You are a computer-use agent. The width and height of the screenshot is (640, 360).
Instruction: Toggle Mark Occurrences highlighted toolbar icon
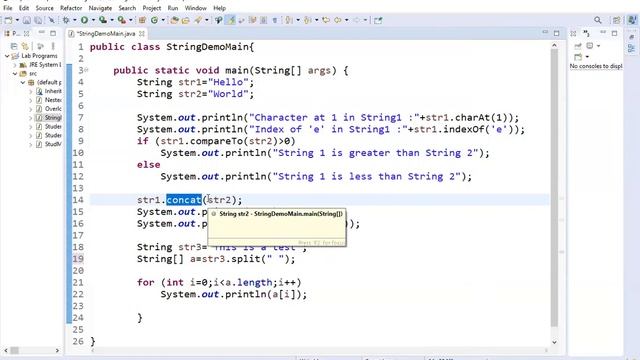click(x=231, y=20)
